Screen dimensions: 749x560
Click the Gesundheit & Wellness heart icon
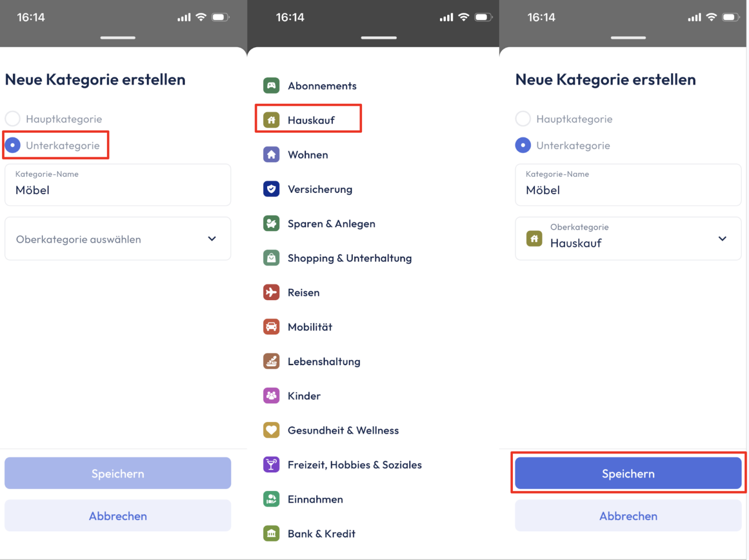[x=271, y=430]
